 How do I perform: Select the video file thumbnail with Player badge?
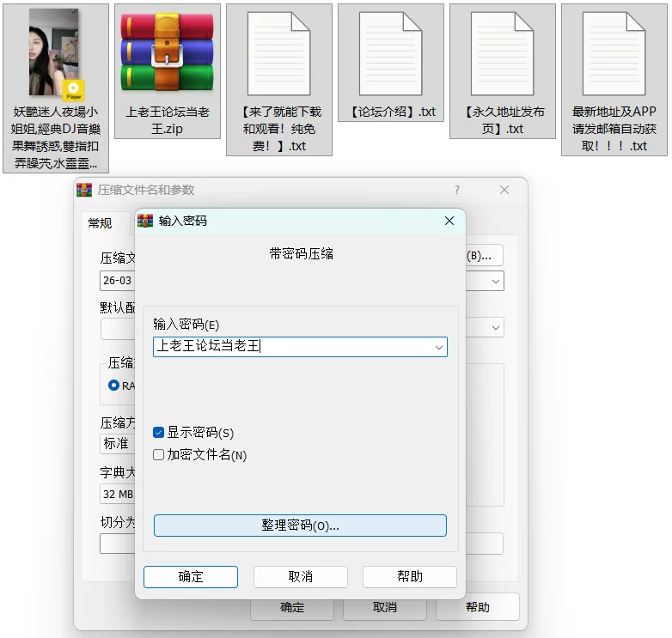(x=54, y=52)
